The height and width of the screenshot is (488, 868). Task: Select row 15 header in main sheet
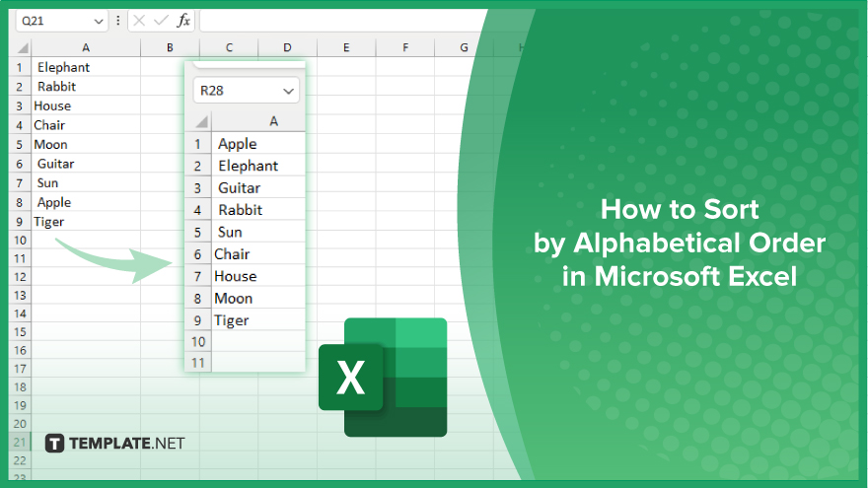pyautogui.click(x=20, y=332)
